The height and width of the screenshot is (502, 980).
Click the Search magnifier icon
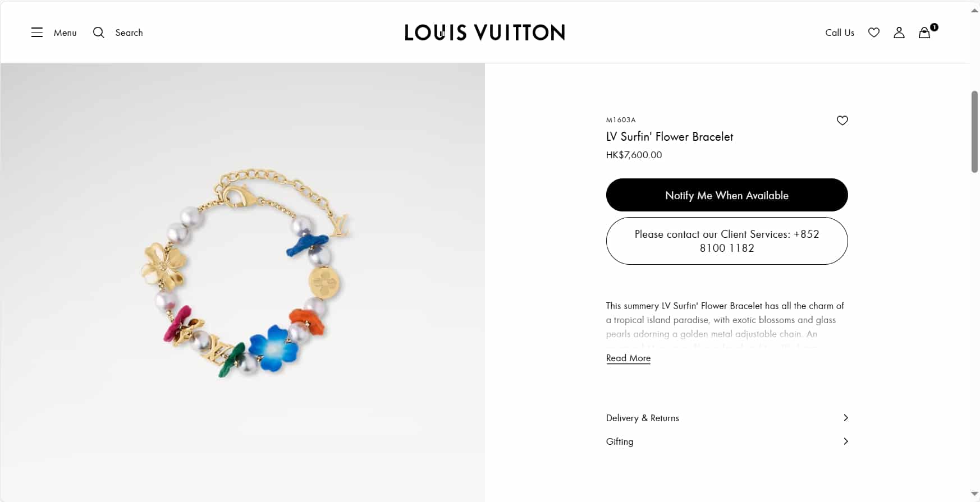[x=99, y=33]
